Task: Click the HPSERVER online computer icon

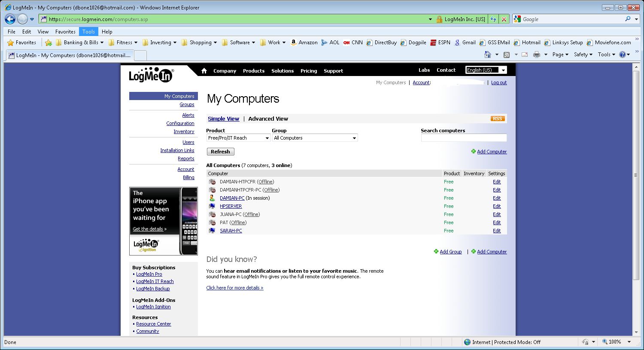Action: pos(212,206)
